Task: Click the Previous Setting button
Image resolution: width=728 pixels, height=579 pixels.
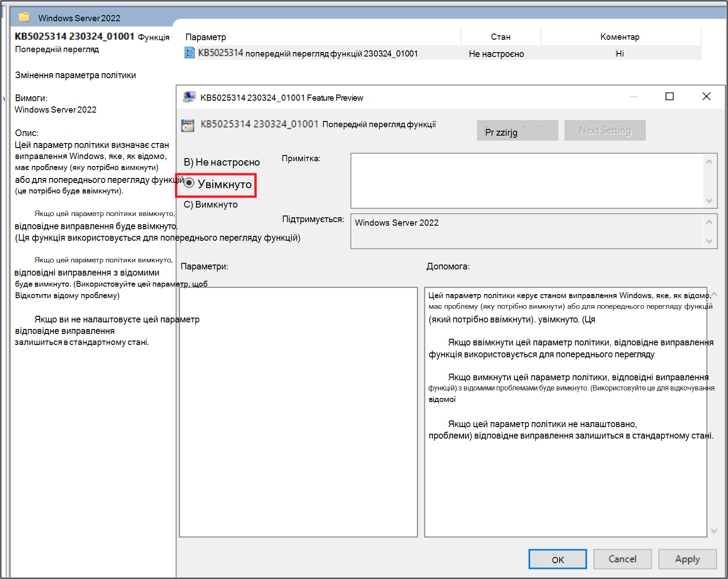Action: (517, 131)
